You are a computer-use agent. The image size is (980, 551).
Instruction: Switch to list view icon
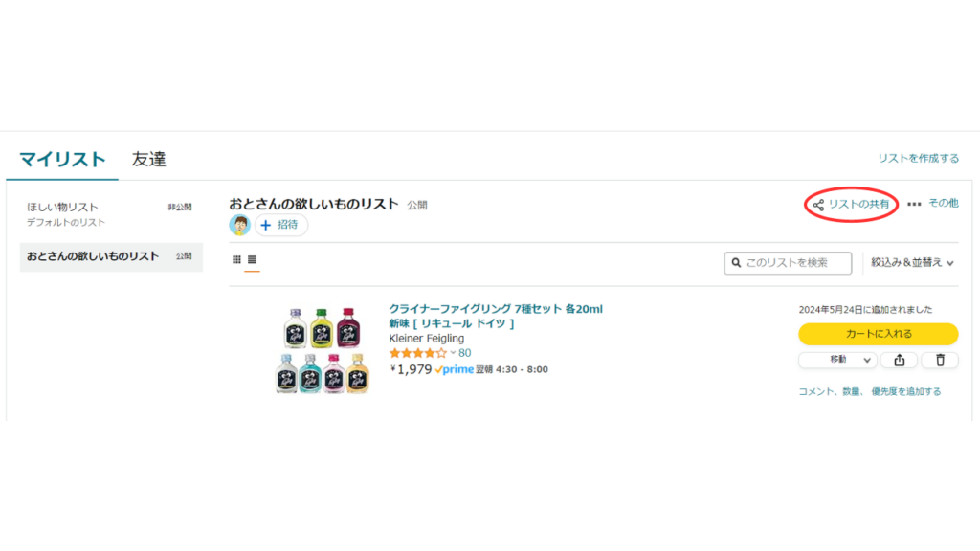(252, 259)
